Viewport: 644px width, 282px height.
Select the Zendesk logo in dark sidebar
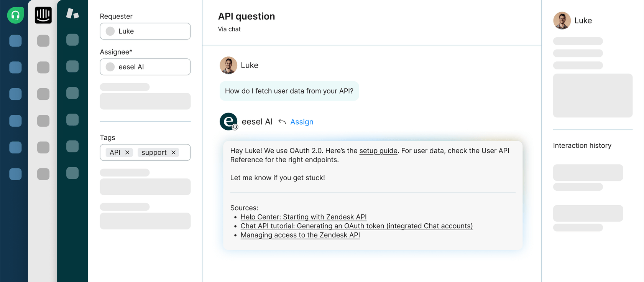click(x=72, y=14)
